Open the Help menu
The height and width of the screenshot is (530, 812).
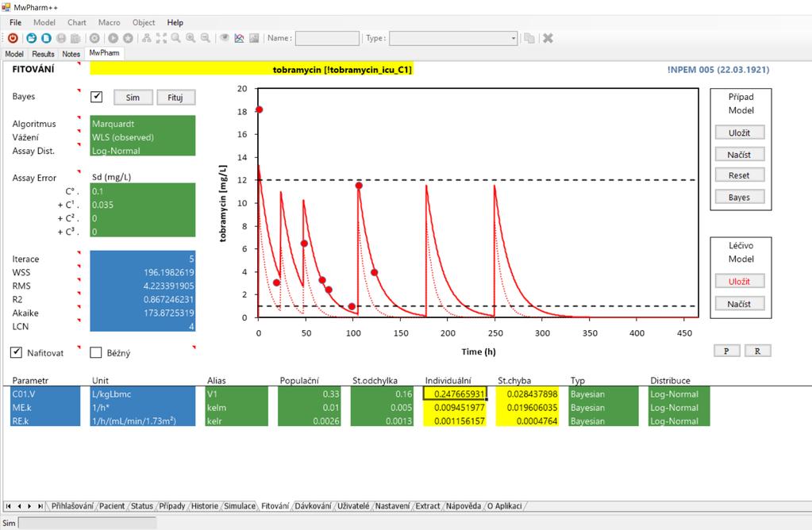tap(175, 22)
